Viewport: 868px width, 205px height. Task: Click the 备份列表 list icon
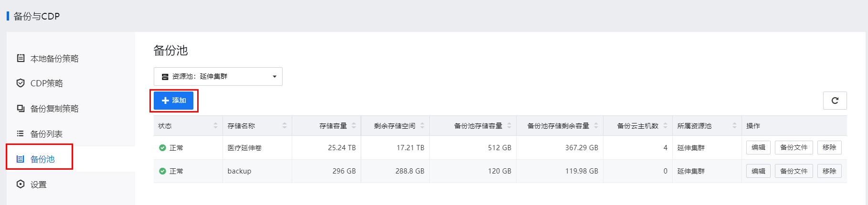(x=21, y=133)
